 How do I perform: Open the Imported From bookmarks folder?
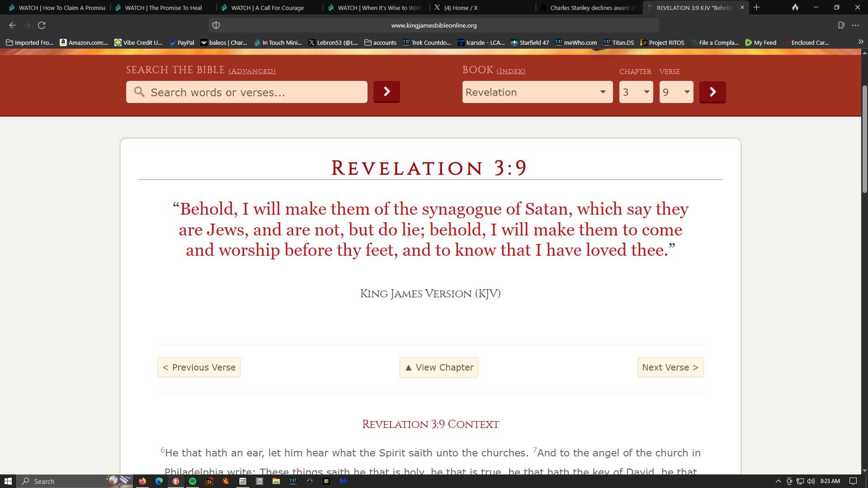pyautogui.click(x=29, y=42)
